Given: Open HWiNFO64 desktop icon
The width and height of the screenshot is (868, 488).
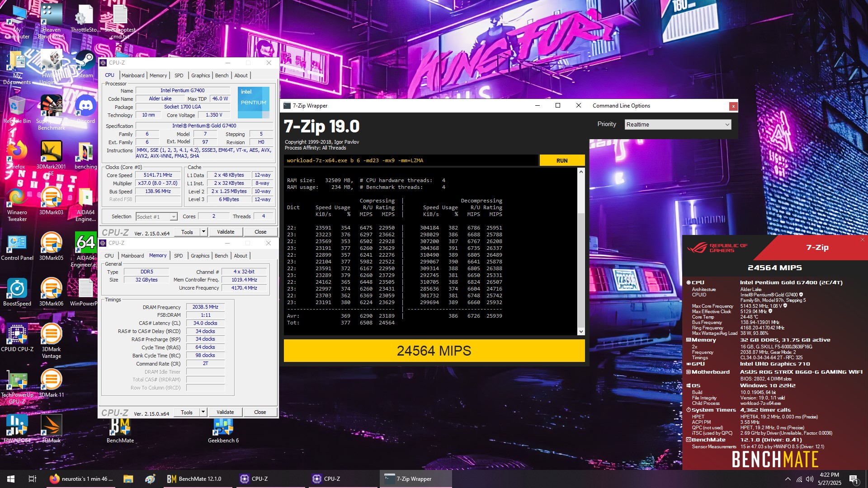Looking at the screenshot, I should coord(17,429).
